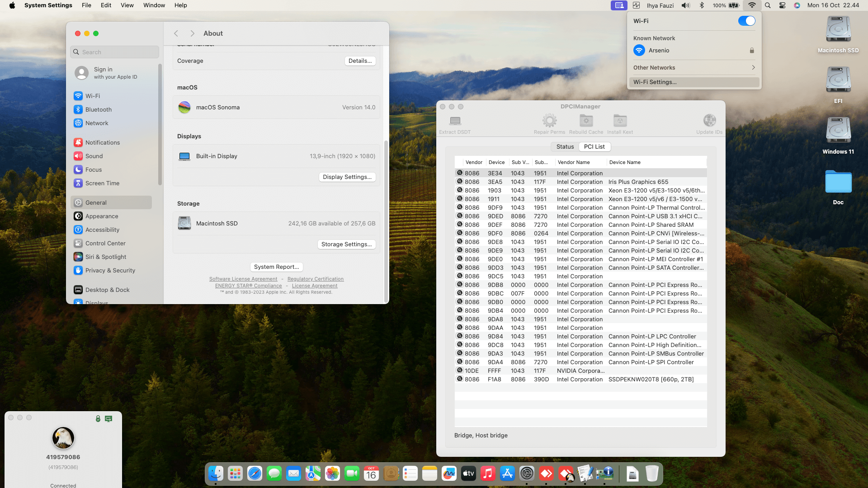Open Control Center in the Settings sidebar
The width and height of the screenshot is (868, 488).
111,243
